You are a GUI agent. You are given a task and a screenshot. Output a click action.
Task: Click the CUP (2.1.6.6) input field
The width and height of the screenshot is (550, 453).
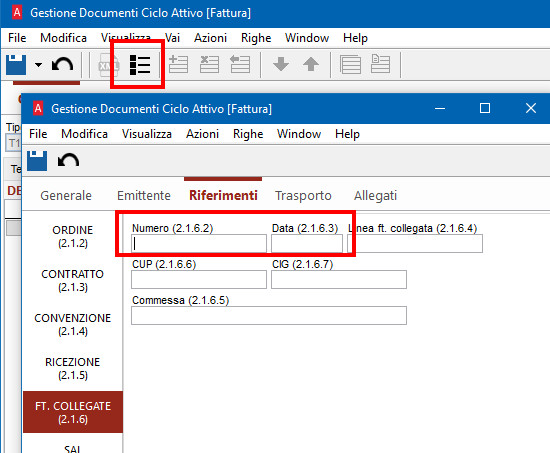[x=199, y=280]
